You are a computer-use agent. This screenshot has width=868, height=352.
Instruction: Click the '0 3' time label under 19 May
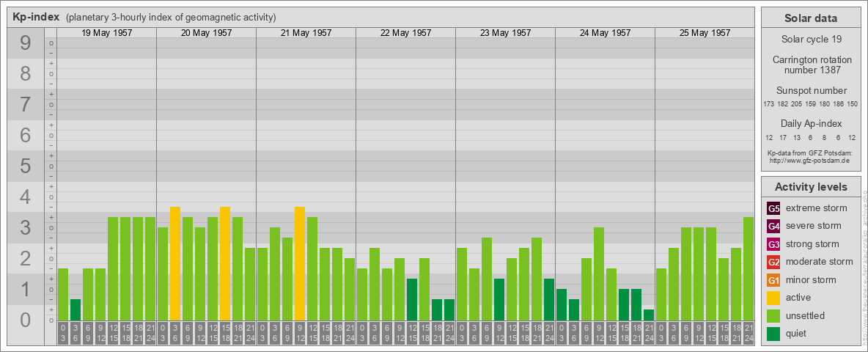[63, 333]
